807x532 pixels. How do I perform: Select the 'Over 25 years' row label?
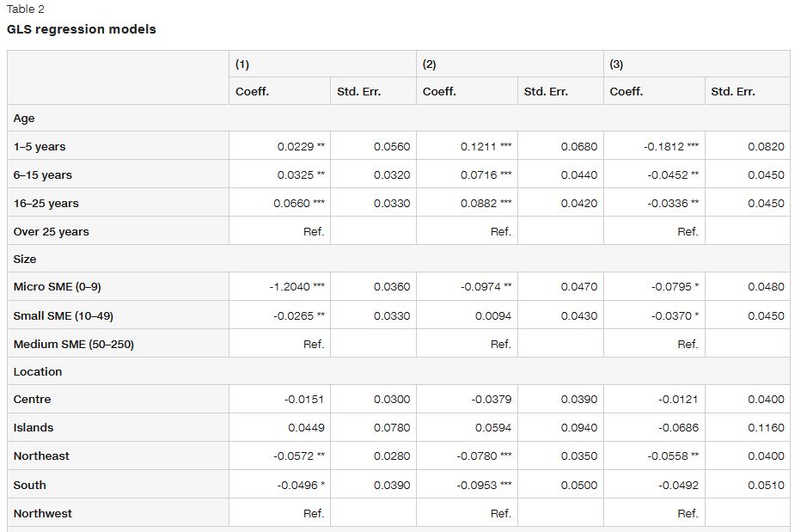(51, 231)
